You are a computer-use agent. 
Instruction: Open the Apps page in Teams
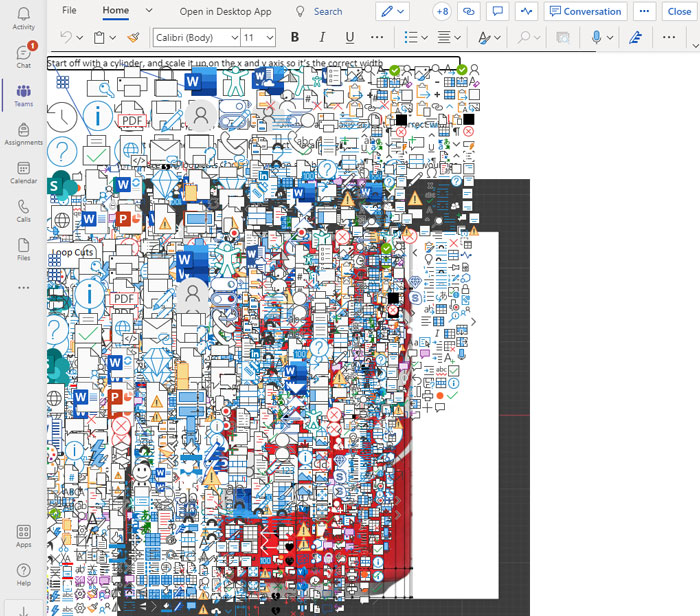coord(23,536)
